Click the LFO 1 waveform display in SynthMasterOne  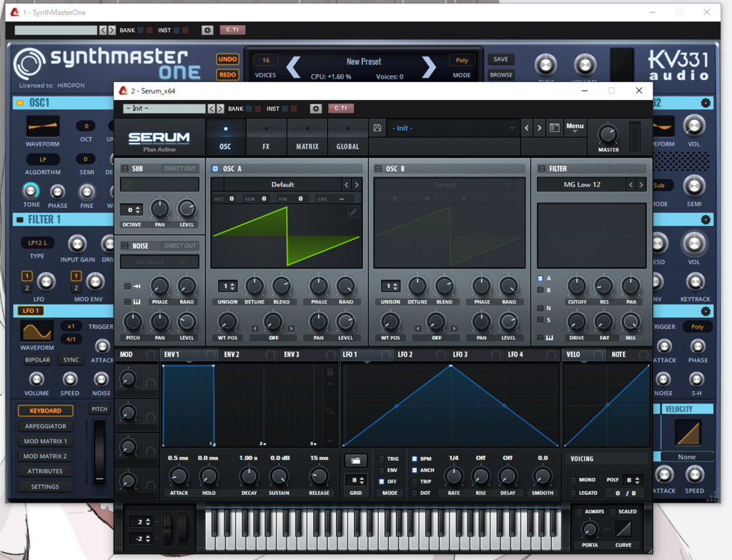[36, 331]
